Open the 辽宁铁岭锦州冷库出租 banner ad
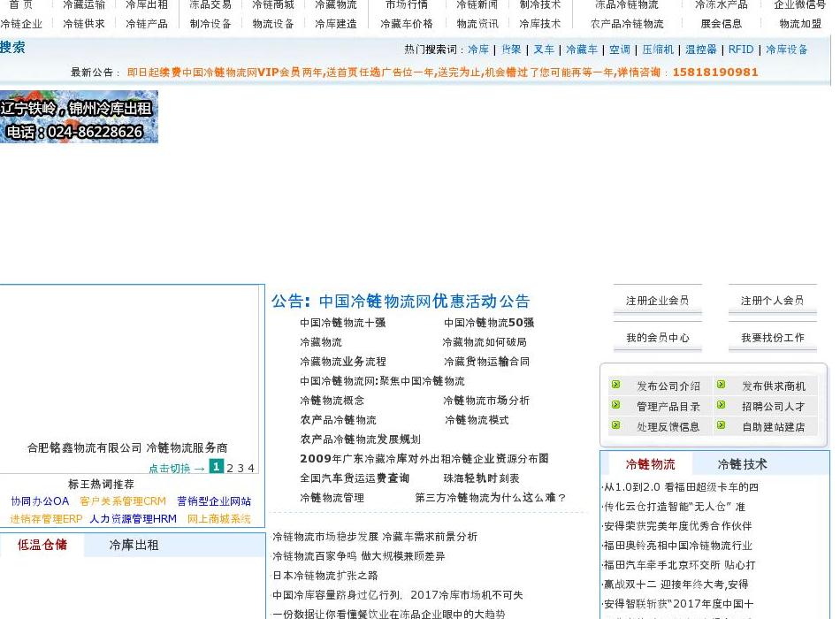This screenshot has height=619, width=840. tap(79, 117)
